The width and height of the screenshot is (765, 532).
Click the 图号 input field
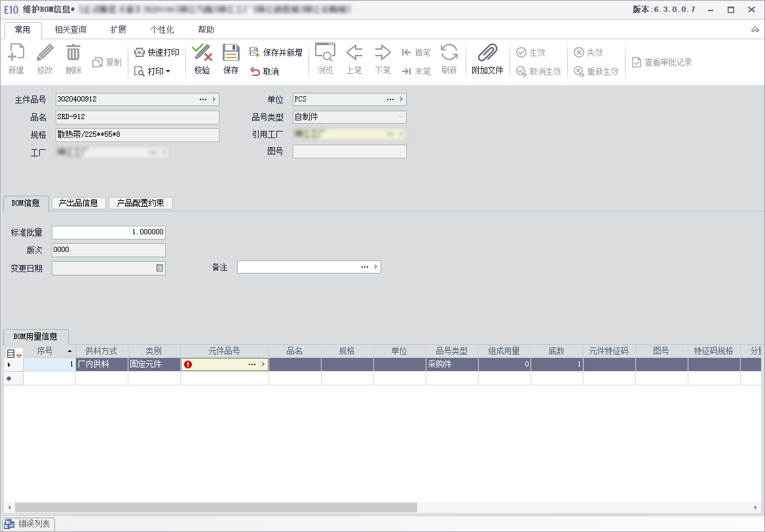point(349,151)
